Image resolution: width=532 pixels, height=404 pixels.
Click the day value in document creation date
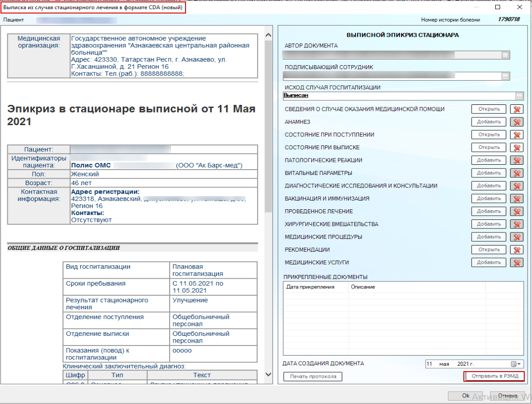pos(430,364)
